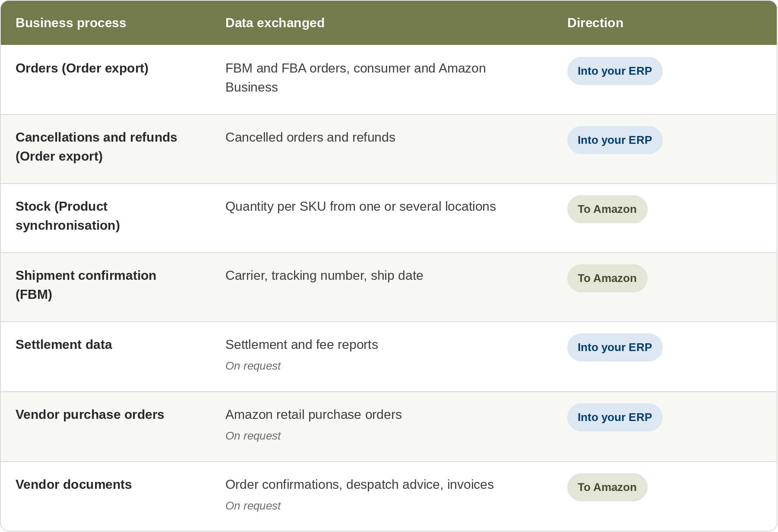Click Into your ERP badge for Cancellations
This screenshot has height=532, width=778.
(x=615, y=140)
